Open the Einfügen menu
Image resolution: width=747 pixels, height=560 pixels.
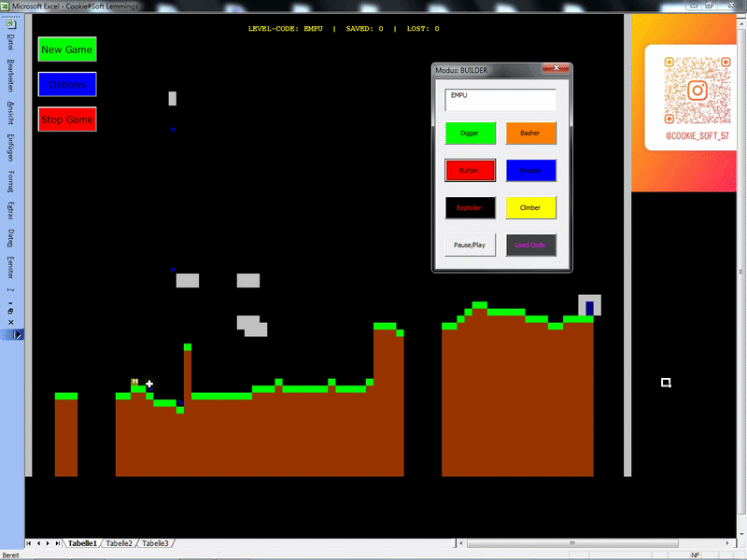tap(10, 147)
